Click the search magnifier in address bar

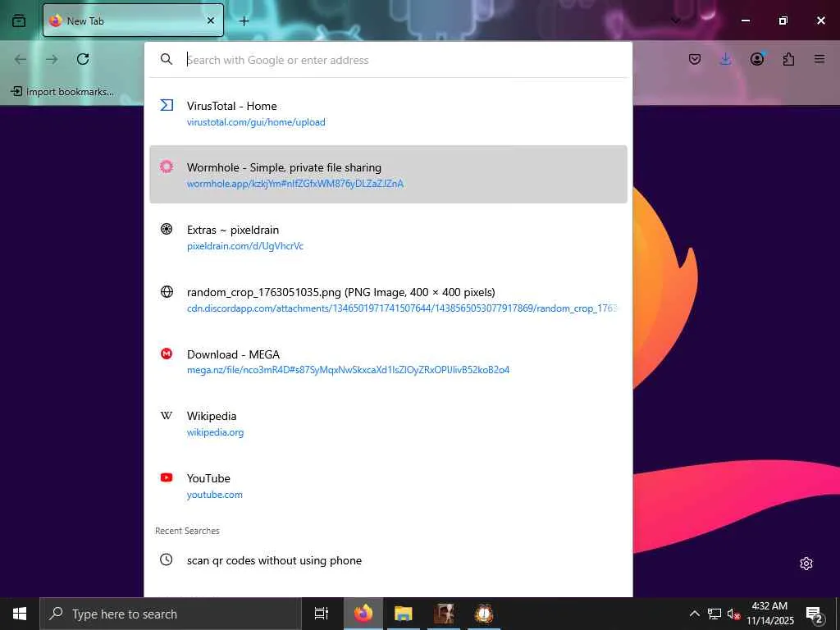pyautogui.click(x=167, y=59)
